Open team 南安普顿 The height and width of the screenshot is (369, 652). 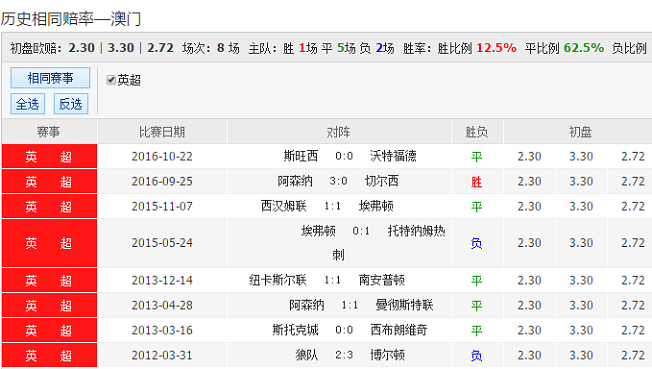tap(382, 280)
